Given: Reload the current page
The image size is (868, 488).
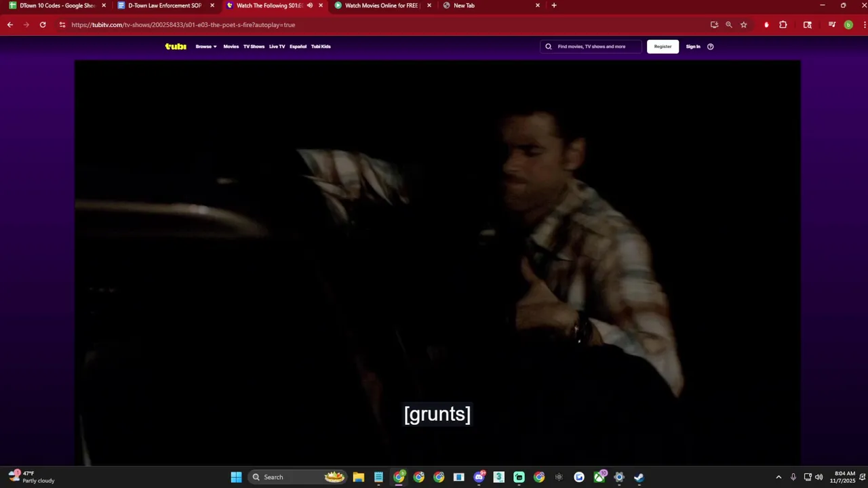Looking at the screenshot, I should click(43, 24).
